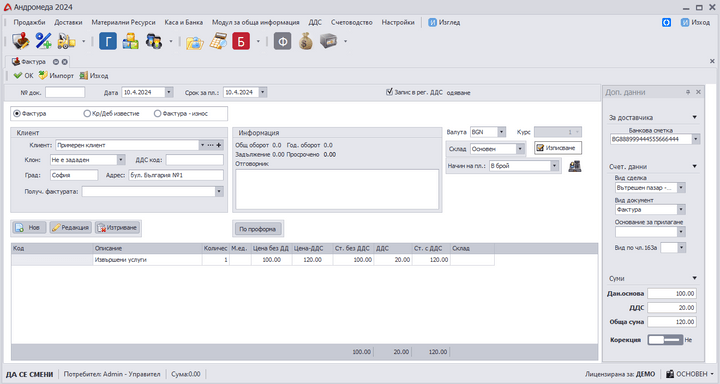Viewport: 720px width, 384px height.
Task: Toggle the Запис в рег. ДДС checkbox
Action: [x=390, y=92]
